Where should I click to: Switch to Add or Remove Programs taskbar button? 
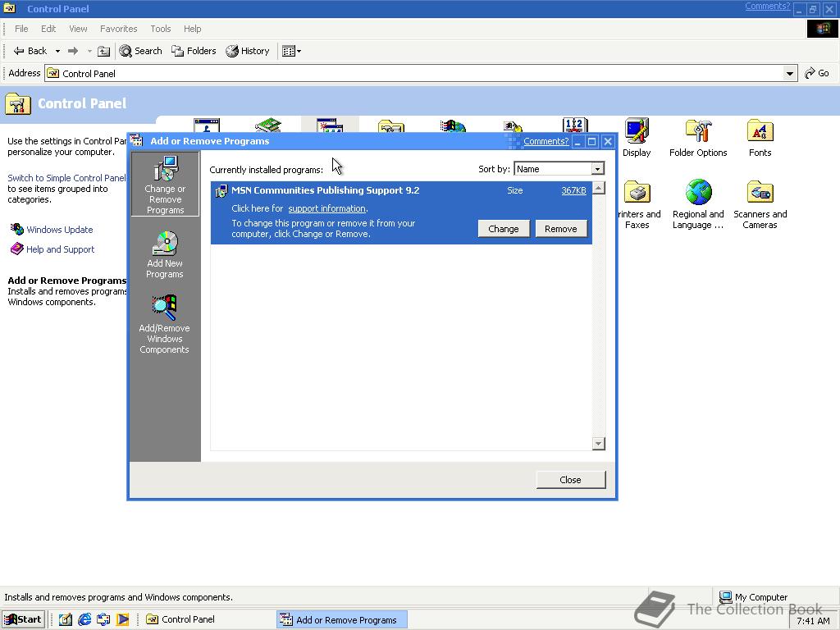pyautogui.click(x=342, y=619)
